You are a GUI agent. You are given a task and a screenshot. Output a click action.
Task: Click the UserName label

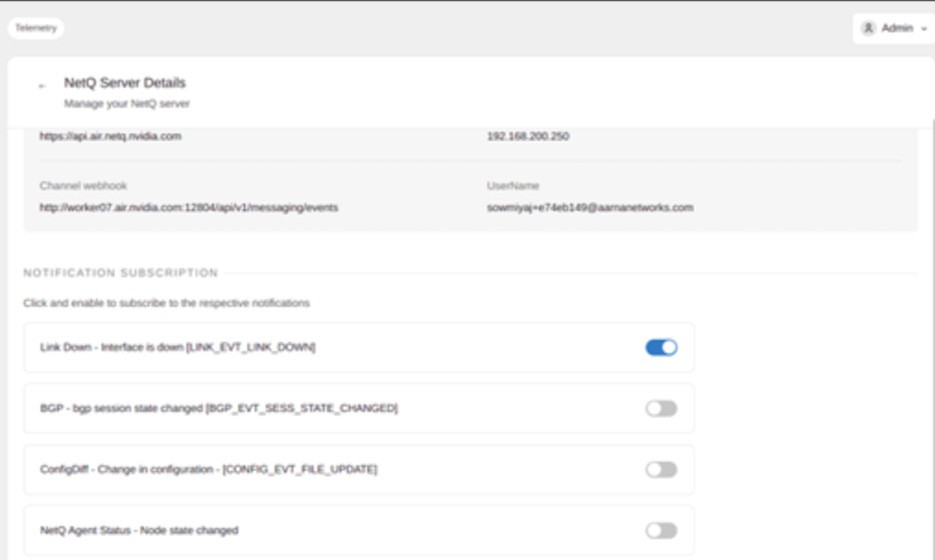513,186
